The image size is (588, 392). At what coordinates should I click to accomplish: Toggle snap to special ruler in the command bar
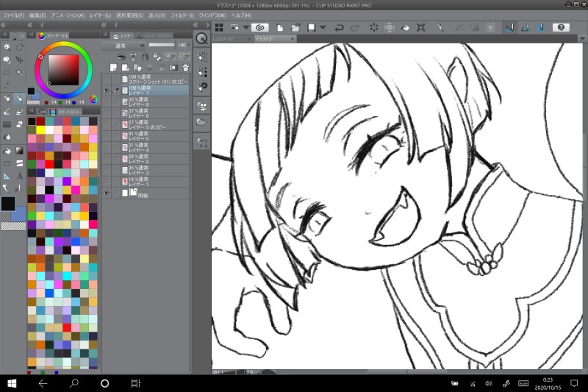click(x=525, y=27)
